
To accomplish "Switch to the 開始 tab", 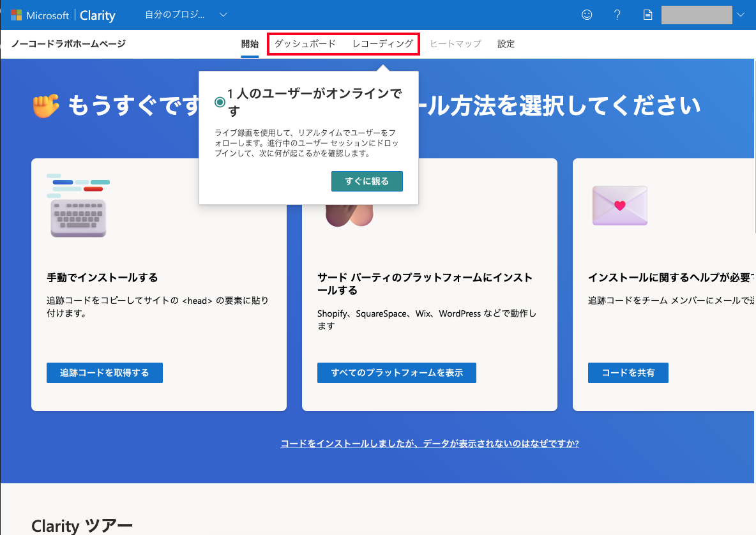I will pos(250,44).
